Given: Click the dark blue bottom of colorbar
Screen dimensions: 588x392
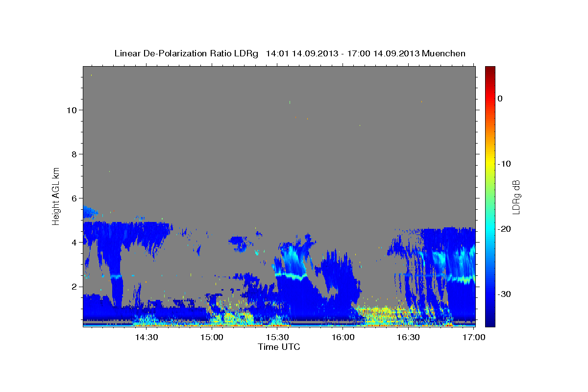Looking at the screenshot, I should (490, 322).
